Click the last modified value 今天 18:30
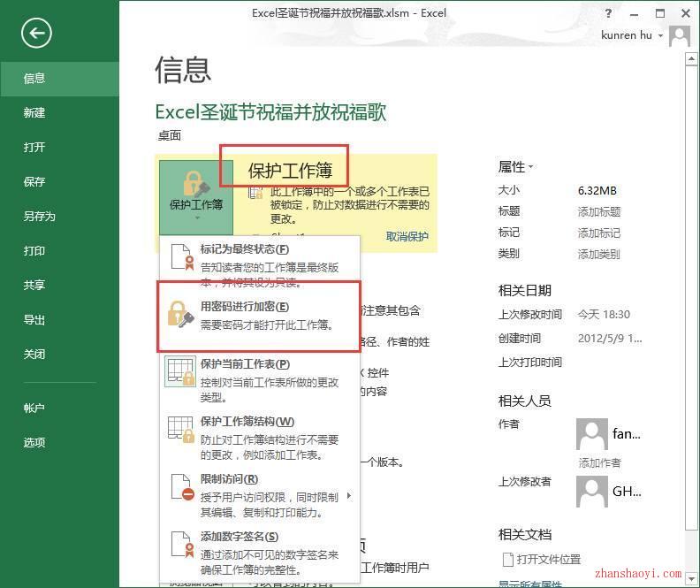This screenshot has width=700, height=588. click(x=604, y=314)
